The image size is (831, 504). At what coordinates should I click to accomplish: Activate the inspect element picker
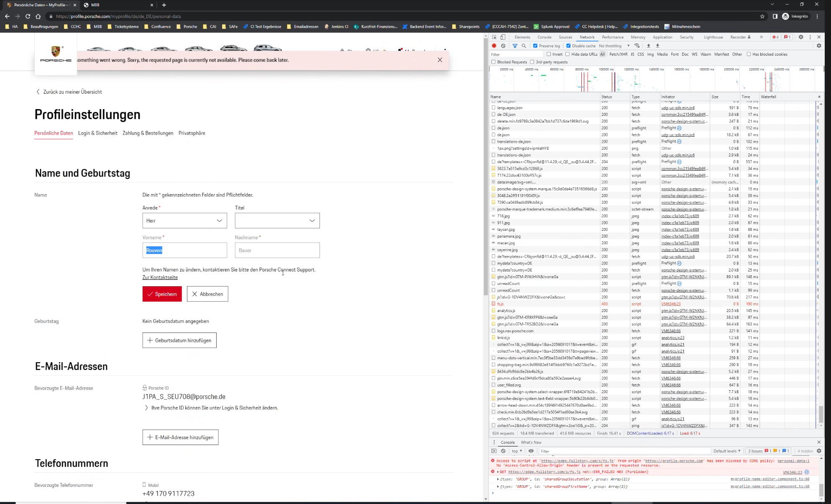pyautogui.click(x=494, y=37)
